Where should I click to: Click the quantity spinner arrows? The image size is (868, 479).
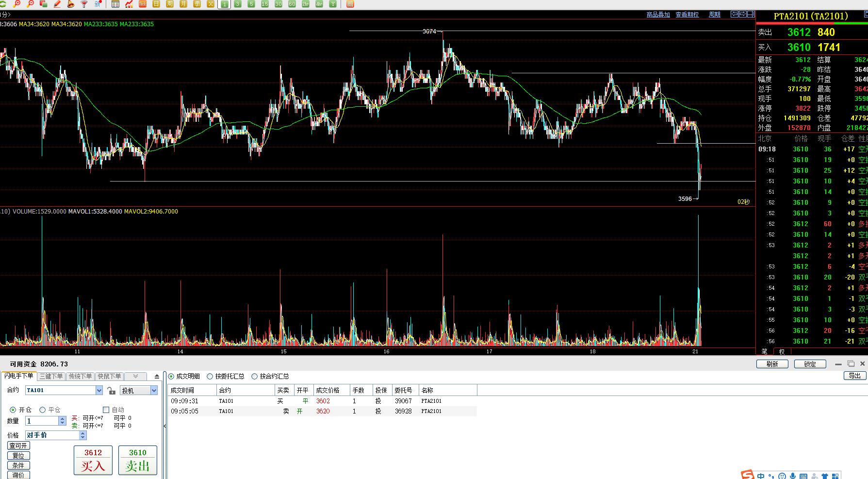[62, 421]
